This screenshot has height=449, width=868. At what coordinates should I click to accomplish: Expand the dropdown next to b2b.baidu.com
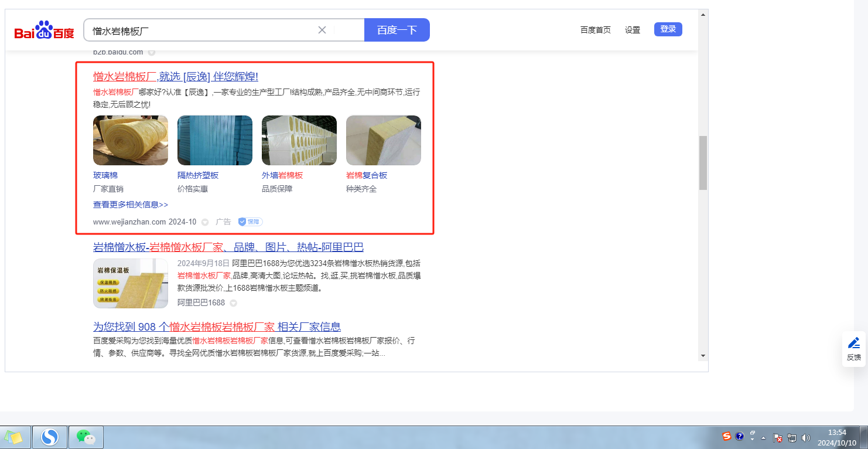(x=152, y=52)
